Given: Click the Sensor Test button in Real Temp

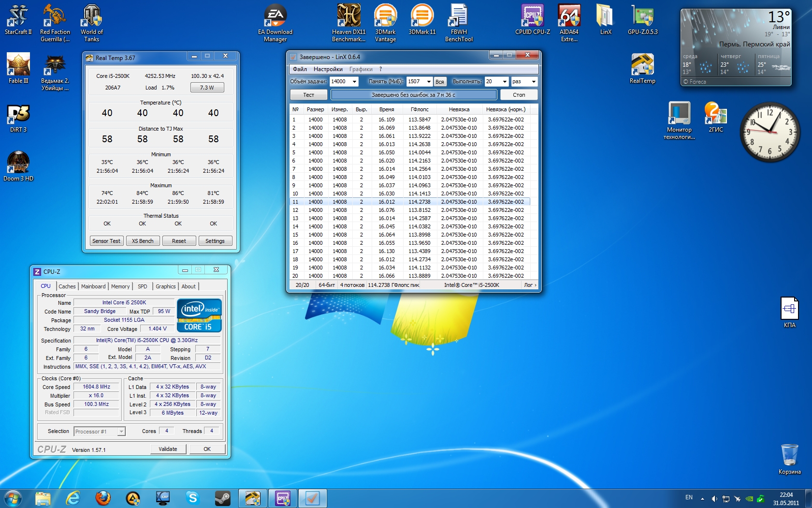Looking at the screenshot, I should point(106,241).
